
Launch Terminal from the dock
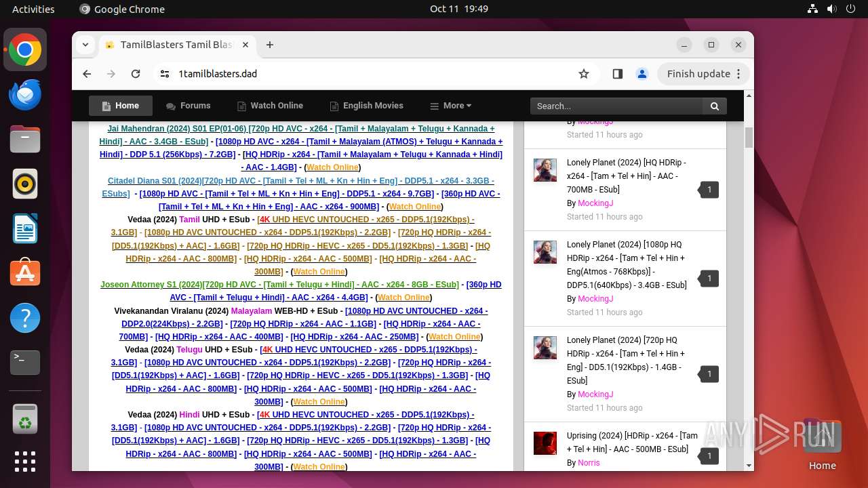pos(25,363)
